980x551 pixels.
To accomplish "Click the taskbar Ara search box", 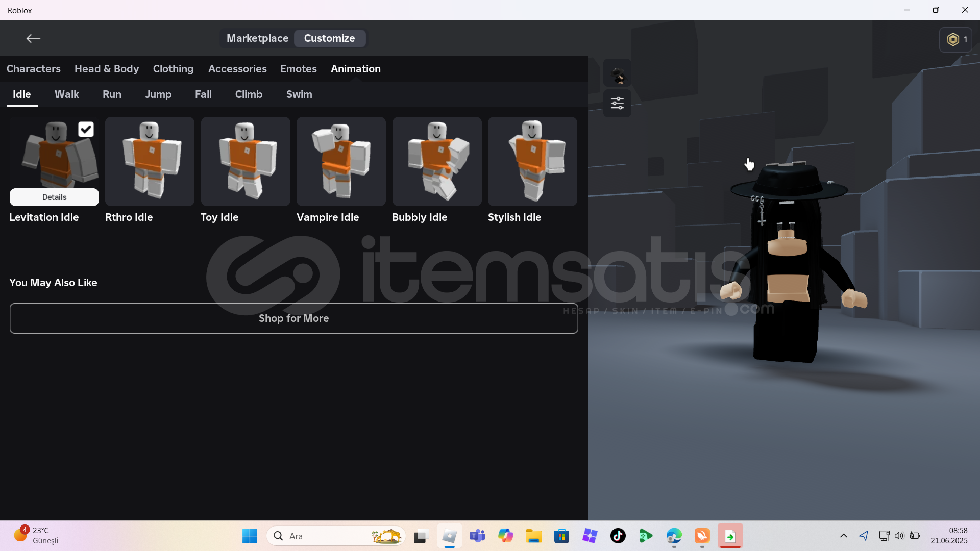I will (336, 536).
